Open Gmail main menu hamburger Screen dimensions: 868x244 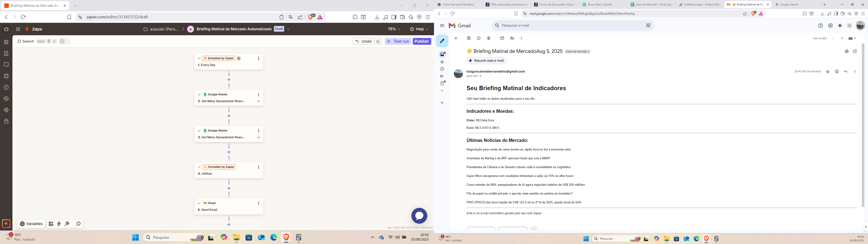442,26
